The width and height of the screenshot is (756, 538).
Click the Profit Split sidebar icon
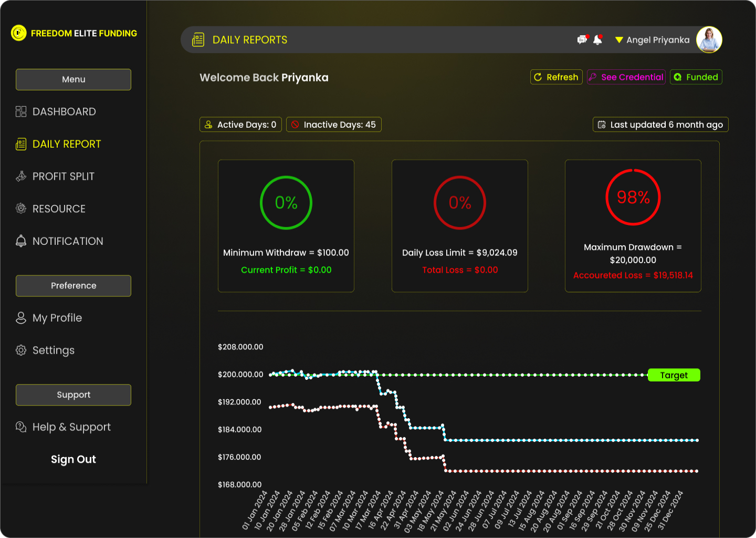(21, 177)
